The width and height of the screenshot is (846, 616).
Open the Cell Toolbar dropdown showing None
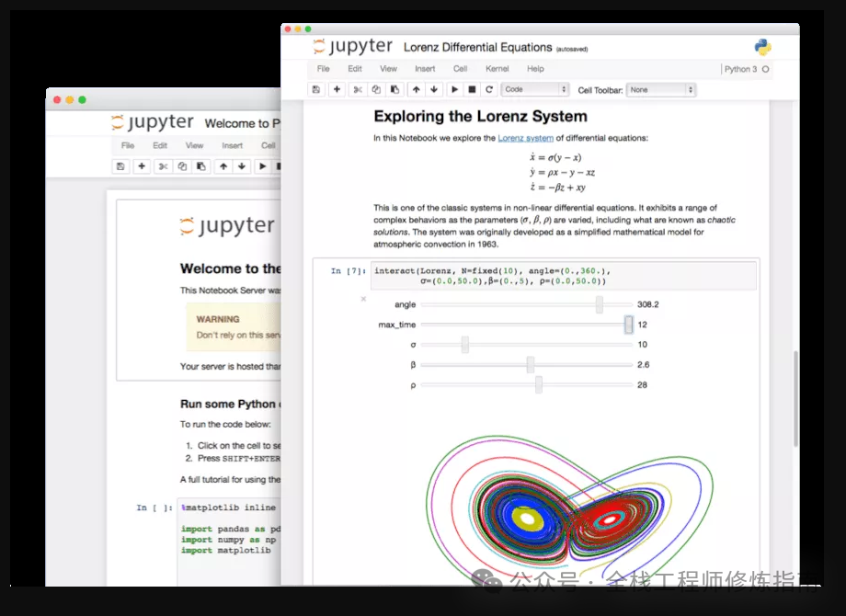coord(661,89)
